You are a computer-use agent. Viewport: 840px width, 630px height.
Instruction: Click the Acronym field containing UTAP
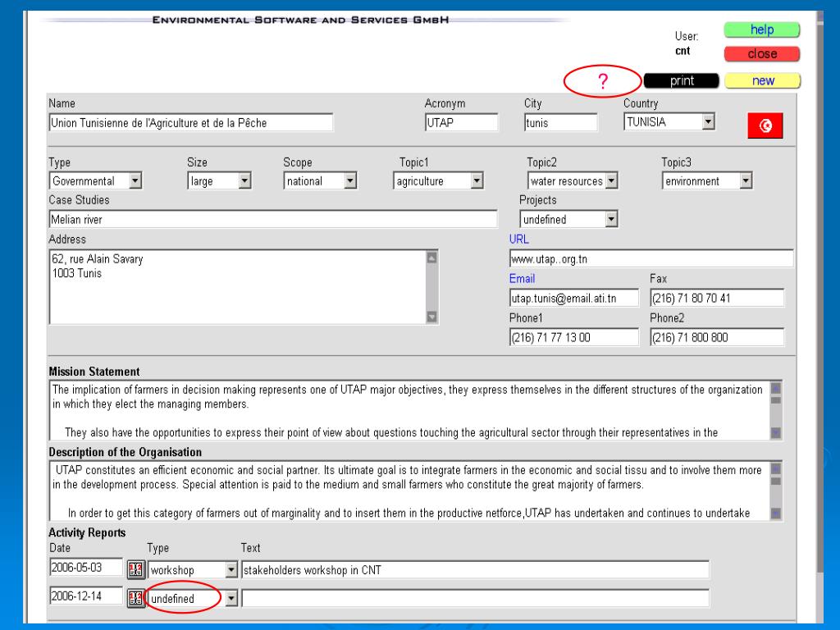tap(460, 123)
